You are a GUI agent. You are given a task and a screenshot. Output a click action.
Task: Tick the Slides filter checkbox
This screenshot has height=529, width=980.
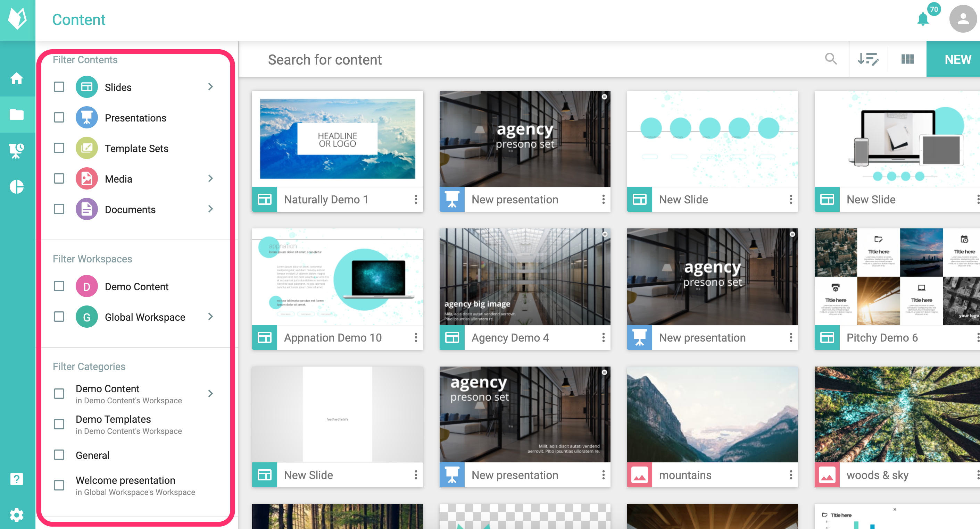[x=59, y=87]
